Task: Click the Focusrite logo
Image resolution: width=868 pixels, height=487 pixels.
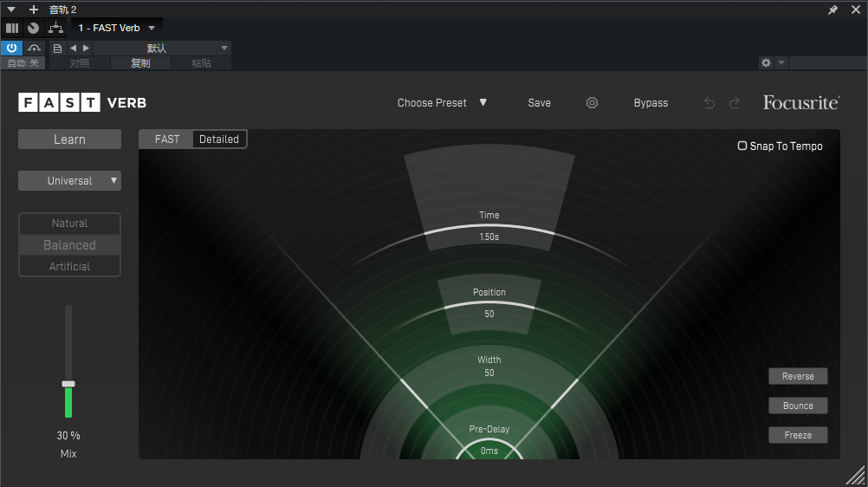Action: 801,102
